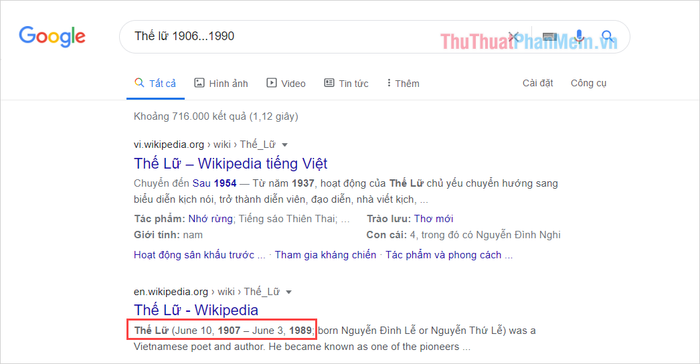Click the magnifier search icon
This screenshot has width=700, height=364.
607,36
